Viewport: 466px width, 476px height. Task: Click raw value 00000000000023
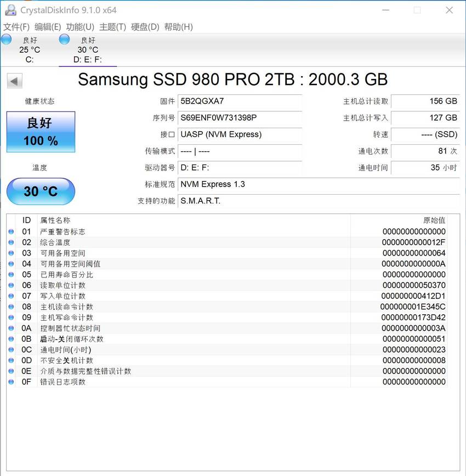(414, 350)
